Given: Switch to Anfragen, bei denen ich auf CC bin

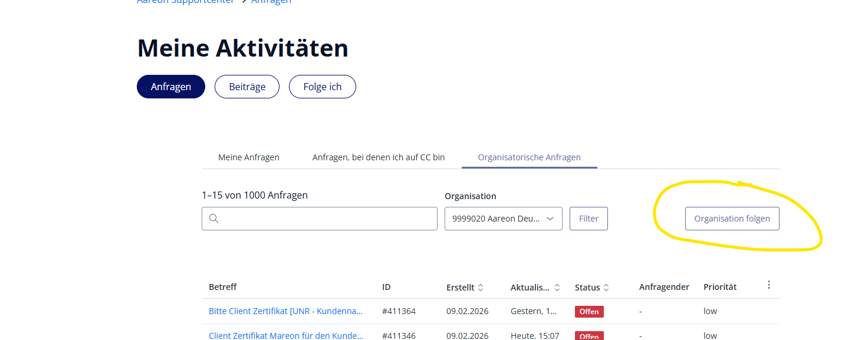Looking at the screenshot, I should point(379,157).
